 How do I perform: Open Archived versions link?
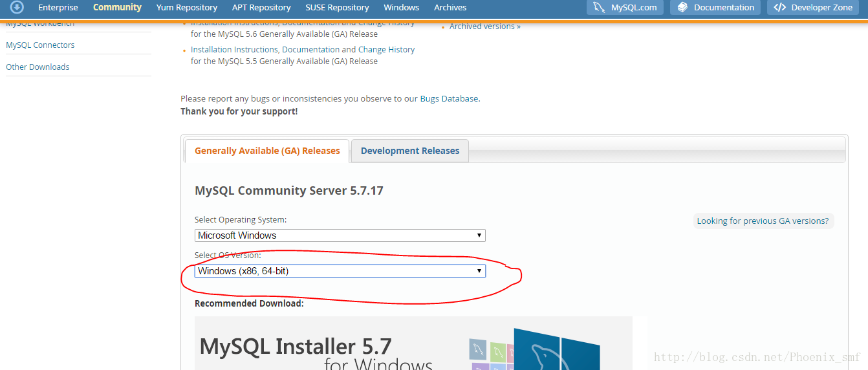click(485, 27)
